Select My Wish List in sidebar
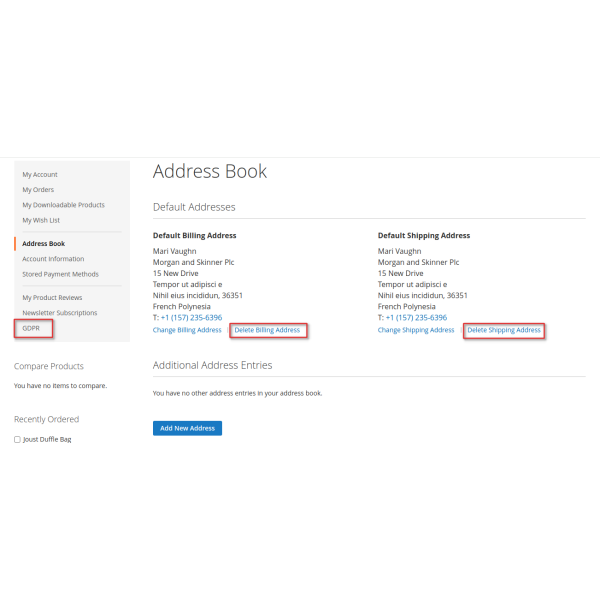The height and width of the screenshot is (600, 600). tap(41, 220)
